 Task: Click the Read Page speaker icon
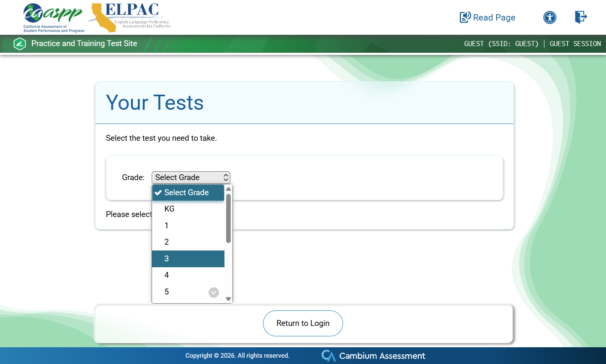[465, 17]
